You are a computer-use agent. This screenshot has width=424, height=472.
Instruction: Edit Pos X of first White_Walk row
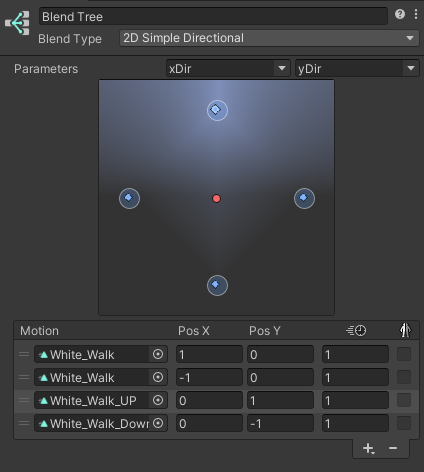[209, 354]
